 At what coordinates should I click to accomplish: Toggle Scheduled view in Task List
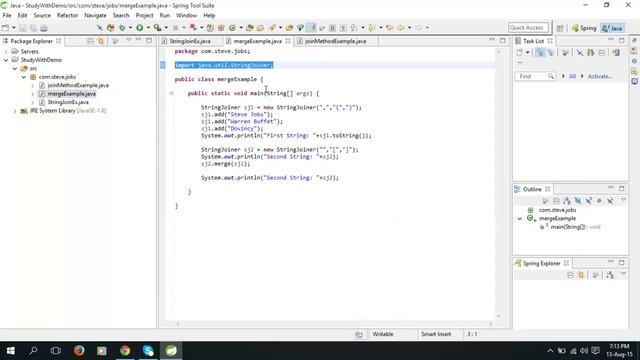[551, 53]
